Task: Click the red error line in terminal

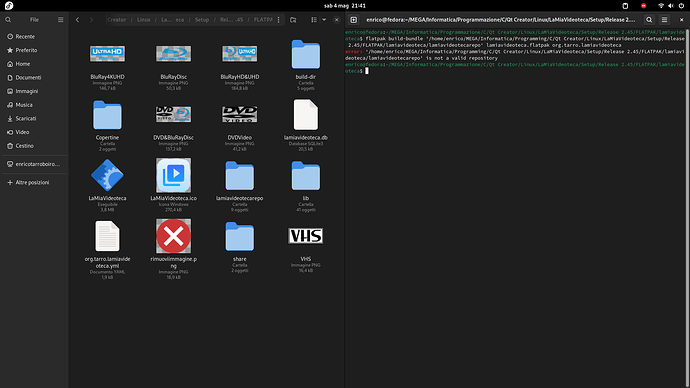Action: click(x=515, y=55)
